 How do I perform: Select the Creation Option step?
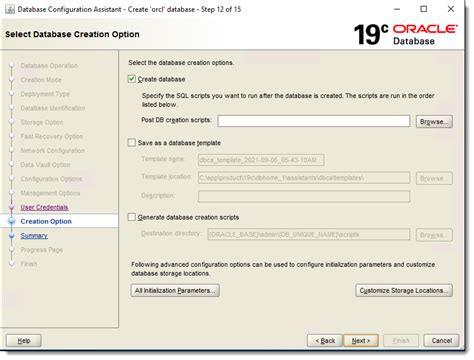(x=46, y=221)
